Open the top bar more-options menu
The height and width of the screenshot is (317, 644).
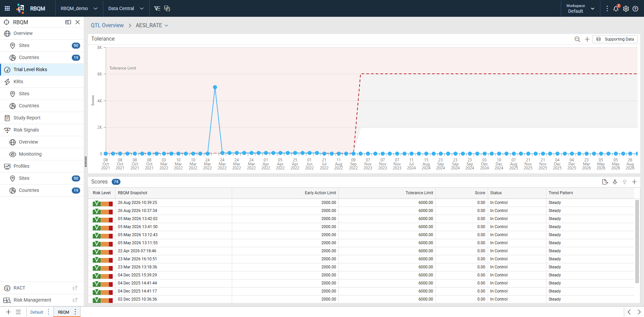(x=607, y=8)
